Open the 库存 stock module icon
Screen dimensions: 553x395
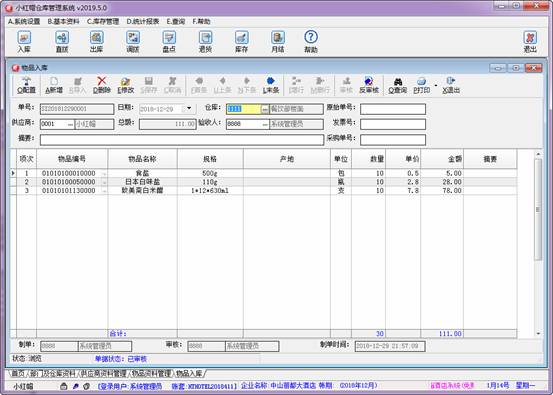pos(242,42)
